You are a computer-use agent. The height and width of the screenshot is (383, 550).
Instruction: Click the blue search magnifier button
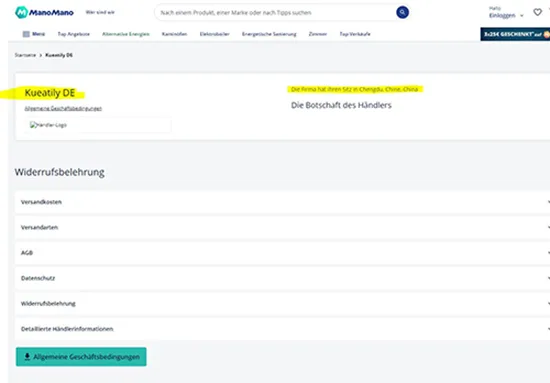(402, 13)
